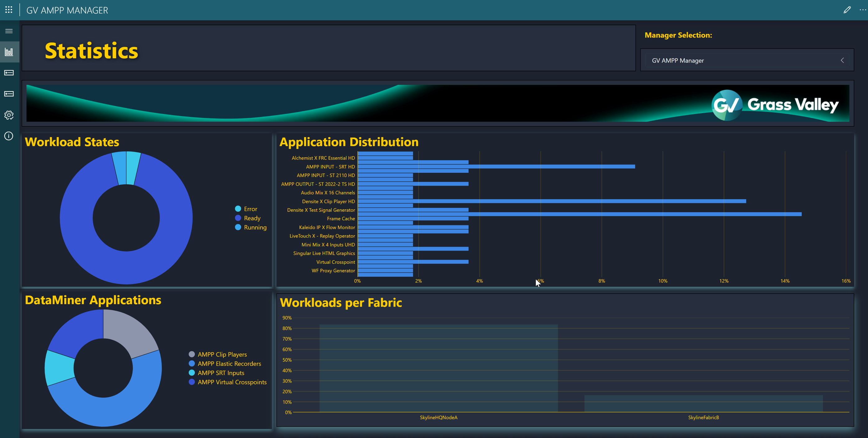Click the Workloads per Fabric heading

click(341, 303)
